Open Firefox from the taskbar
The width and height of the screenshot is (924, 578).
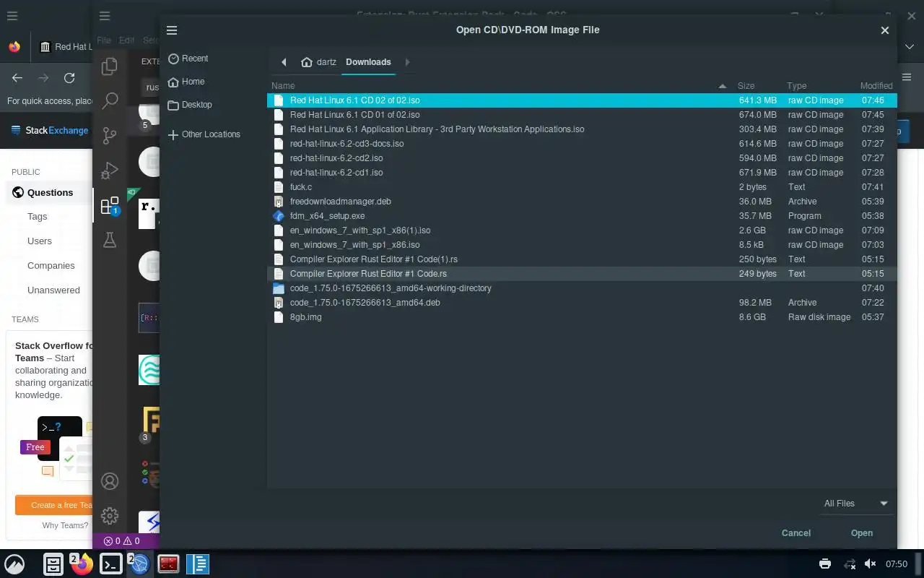[82, 564]
